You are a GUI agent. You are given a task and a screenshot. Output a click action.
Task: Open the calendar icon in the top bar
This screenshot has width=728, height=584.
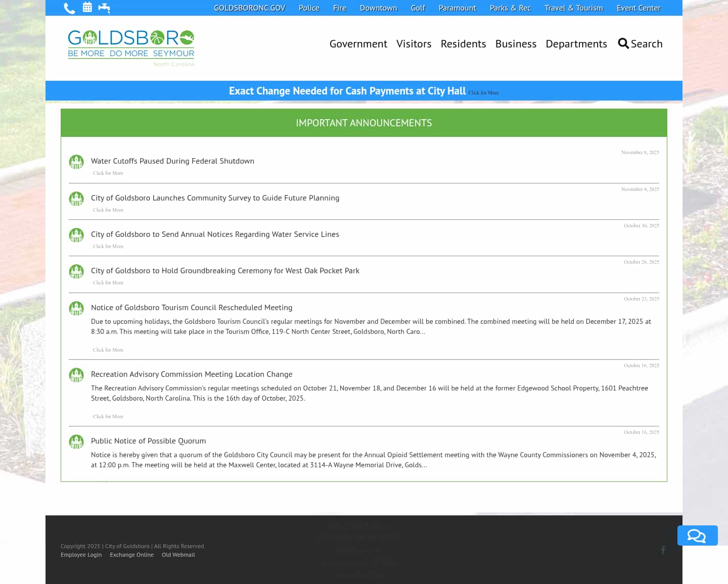(x=87, y=8)
